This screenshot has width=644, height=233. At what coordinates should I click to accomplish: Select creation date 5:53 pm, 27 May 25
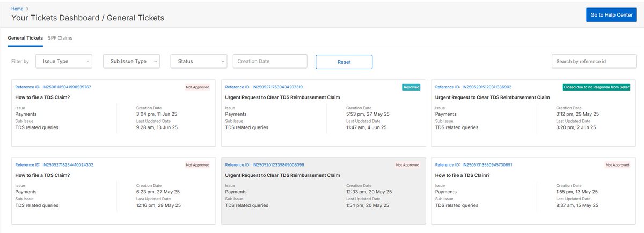coord(368,114)
